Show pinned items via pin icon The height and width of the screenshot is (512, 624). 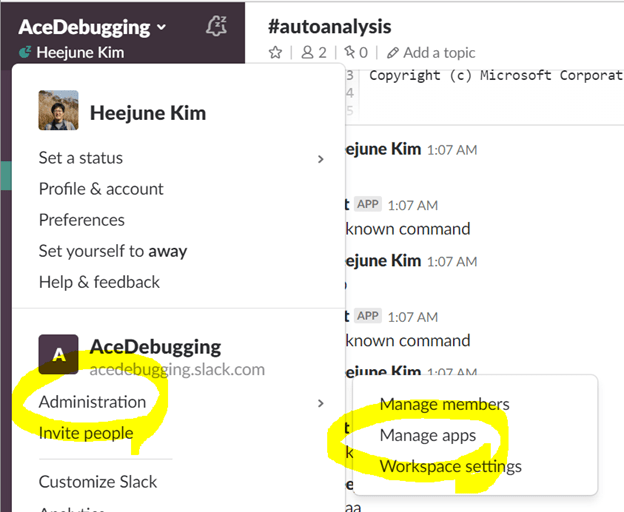[350, 53]
